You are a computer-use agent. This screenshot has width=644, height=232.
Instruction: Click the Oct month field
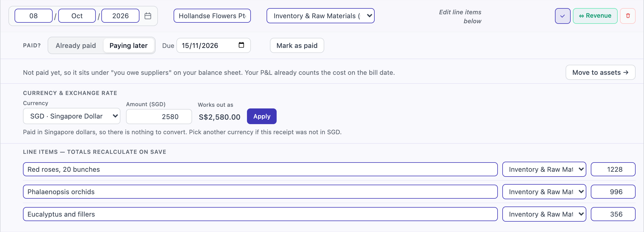(77, 16)
